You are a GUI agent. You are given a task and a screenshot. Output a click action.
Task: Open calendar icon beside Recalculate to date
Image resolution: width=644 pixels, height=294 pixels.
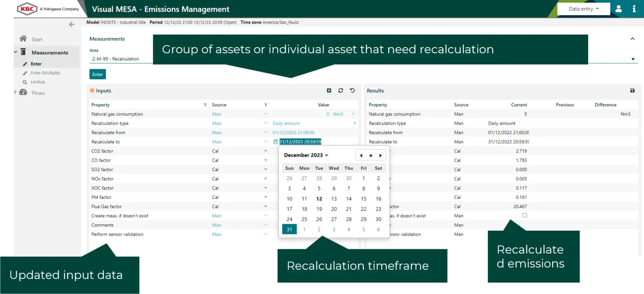[x=275, y=142]
